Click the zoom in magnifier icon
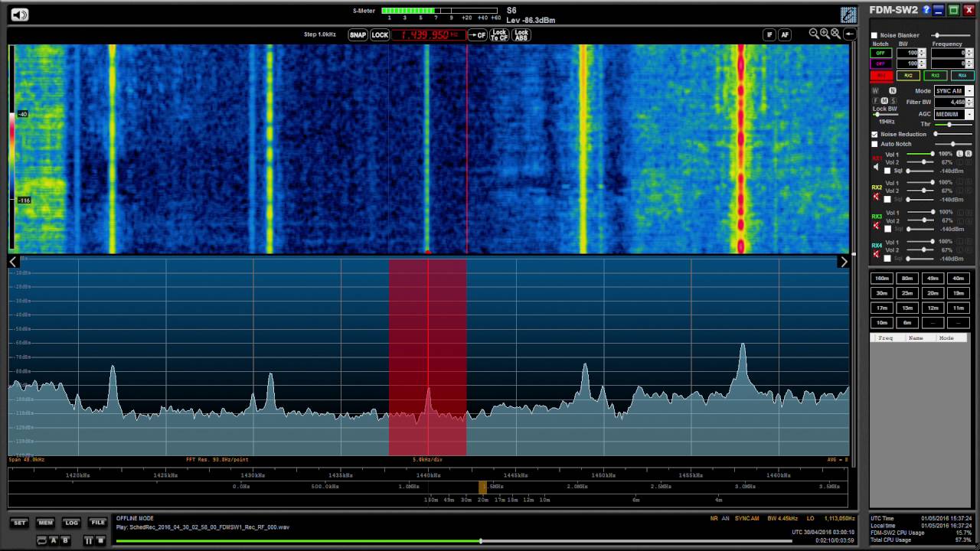The width and height of the screenshot is (980, 551). [825, 34]
